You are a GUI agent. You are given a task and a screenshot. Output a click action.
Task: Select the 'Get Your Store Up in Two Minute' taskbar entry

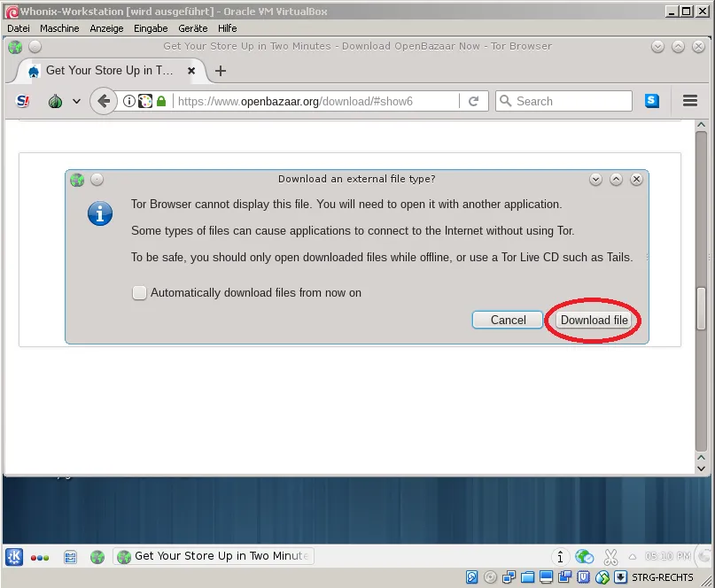pos(214,556)
